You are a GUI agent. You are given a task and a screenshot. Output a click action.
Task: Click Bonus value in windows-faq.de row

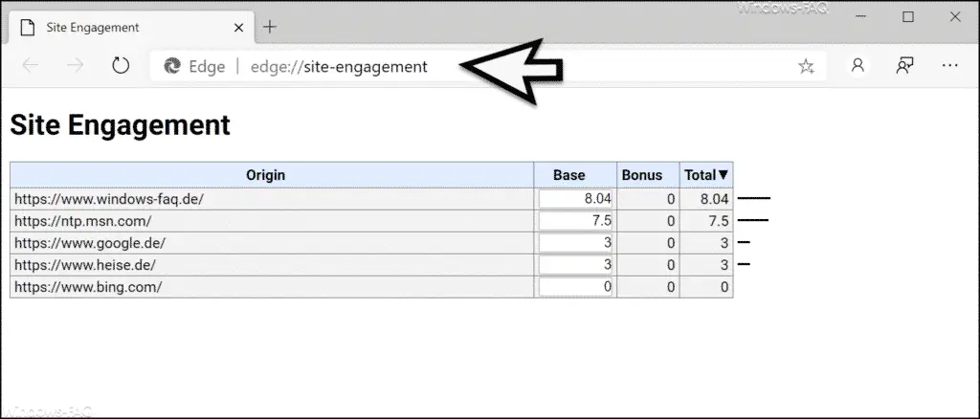coord(671,199)
